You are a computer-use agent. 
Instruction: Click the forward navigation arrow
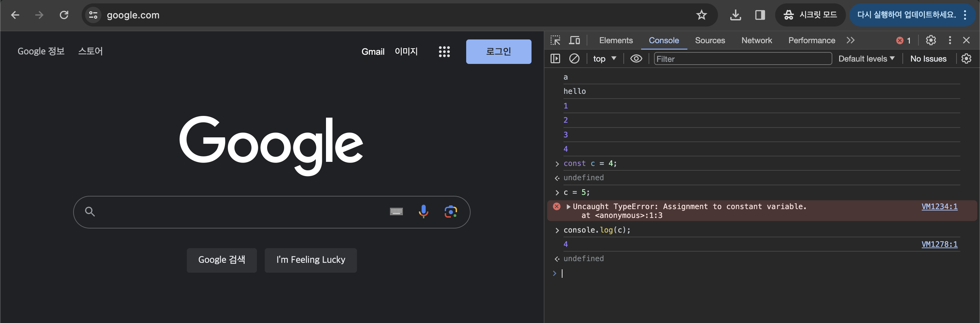click(39, 15)
